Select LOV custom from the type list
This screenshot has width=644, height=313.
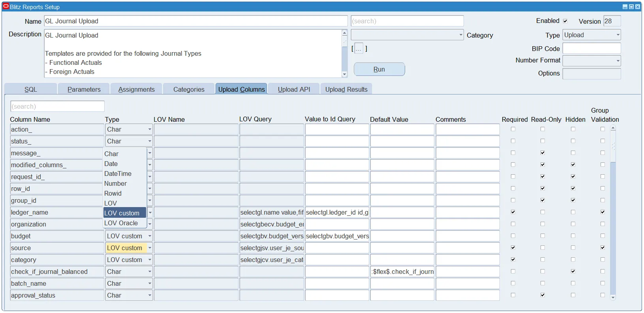125,213
